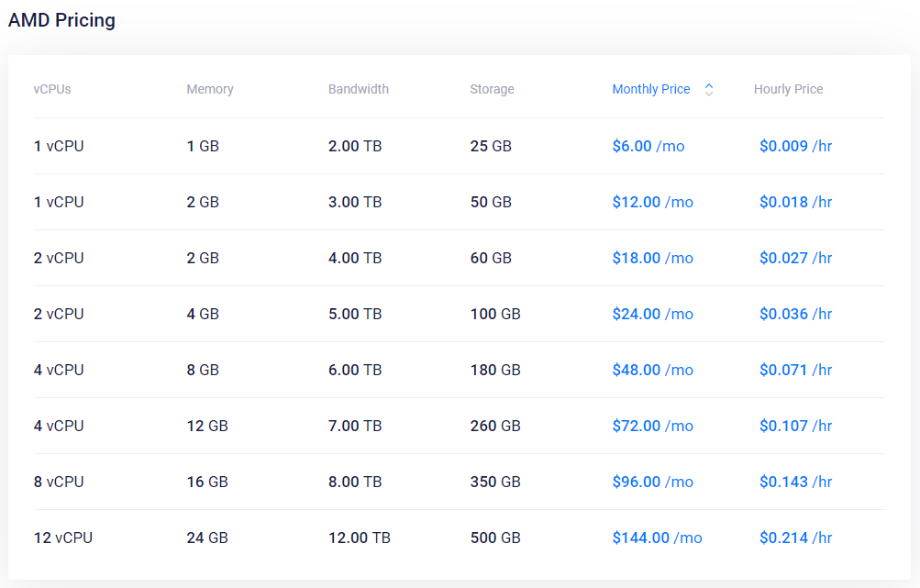
Task: Click 2 GB memory in the $18.00 row
Action: (203, 258)
